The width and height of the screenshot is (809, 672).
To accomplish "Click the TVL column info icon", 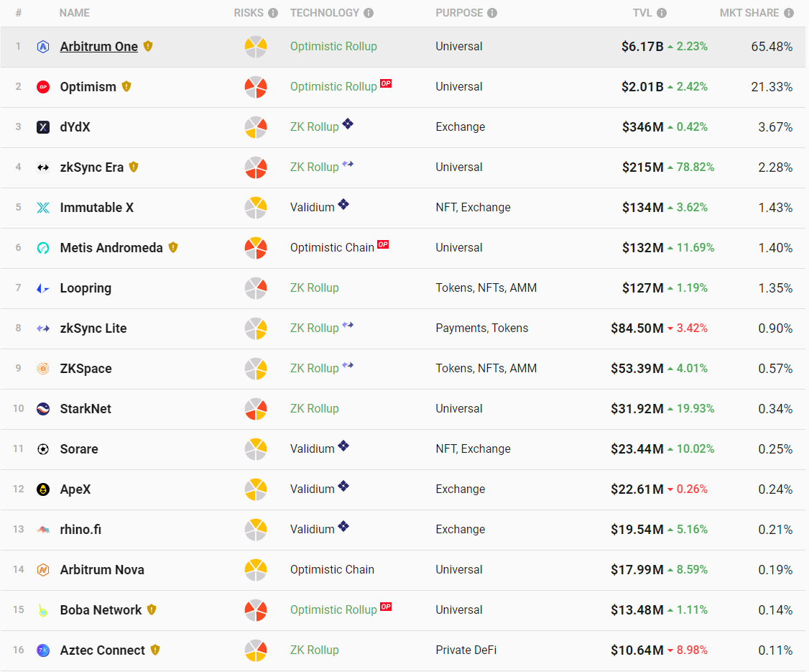I will (x=662, y=13).
